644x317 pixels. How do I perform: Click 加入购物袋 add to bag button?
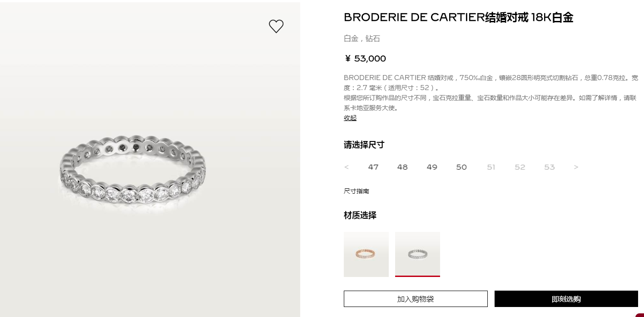click(x=416, y=299)
